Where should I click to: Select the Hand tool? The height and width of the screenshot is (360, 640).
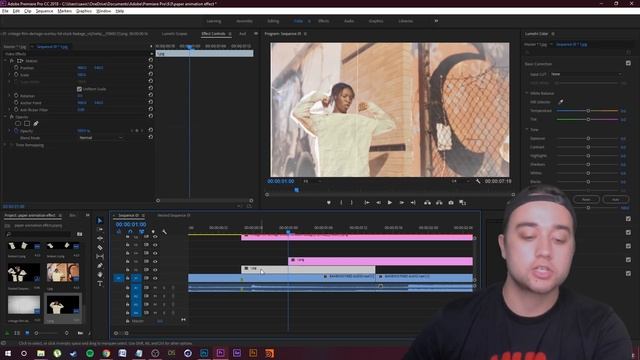tap(100, 274)
